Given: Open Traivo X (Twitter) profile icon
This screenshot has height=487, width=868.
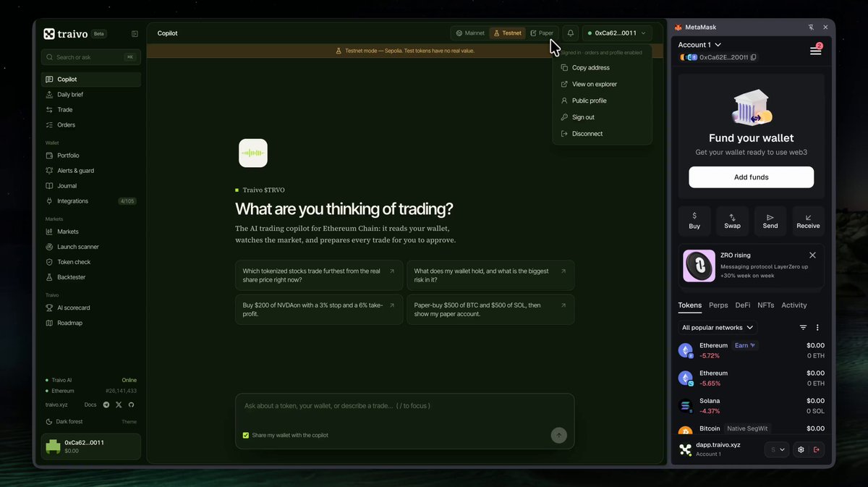Looking at the screenshot, I should [119, 405].
